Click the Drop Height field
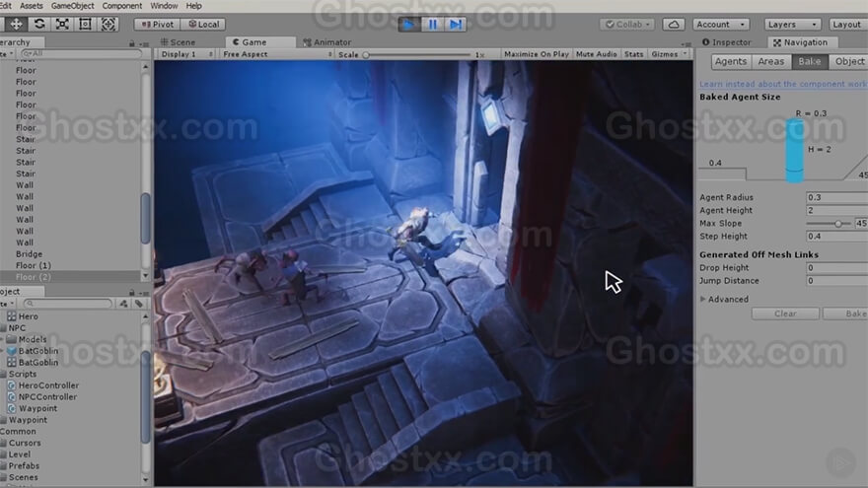Viewport: 868px width, 488px height. 836,268
